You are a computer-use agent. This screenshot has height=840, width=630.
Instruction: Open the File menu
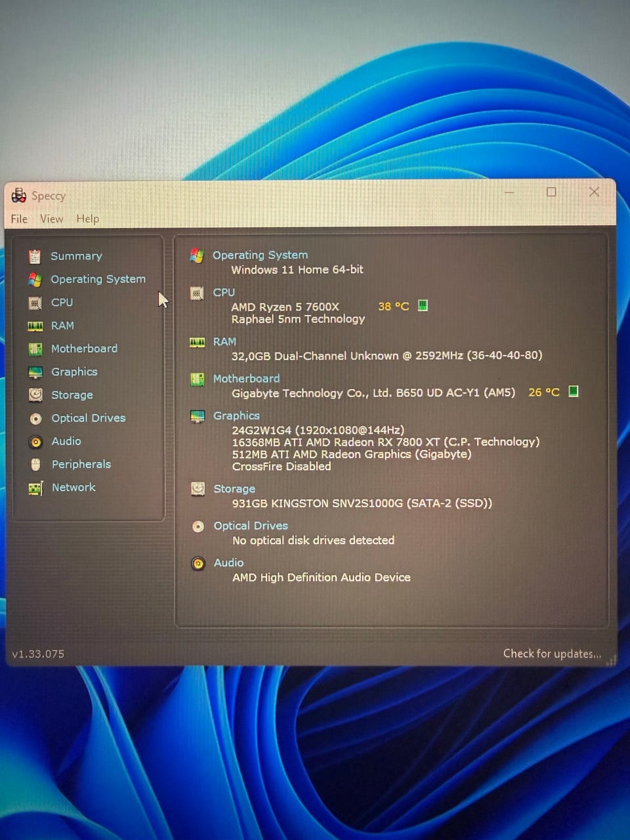[19, 219]
